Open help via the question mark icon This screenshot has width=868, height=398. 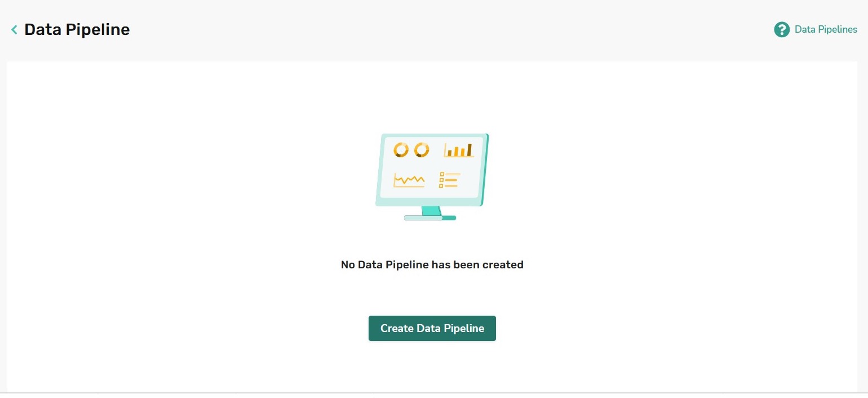pos(782,29)
